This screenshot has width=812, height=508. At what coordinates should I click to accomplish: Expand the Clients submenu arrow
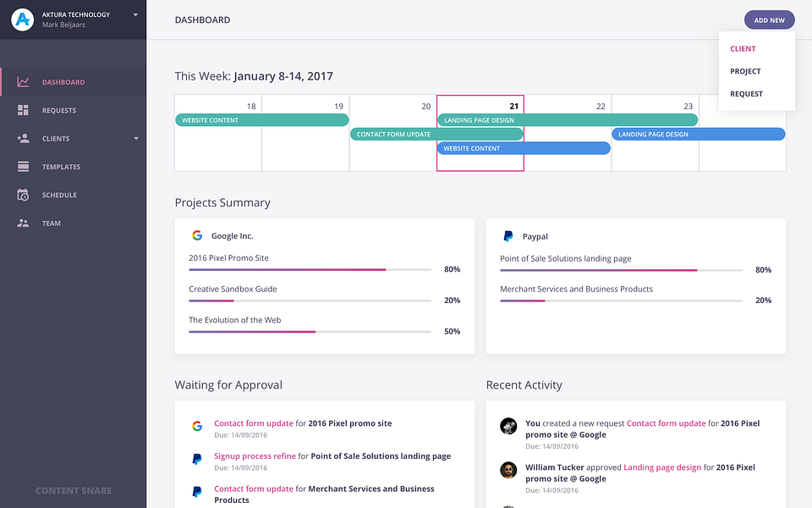pos(136,139)
